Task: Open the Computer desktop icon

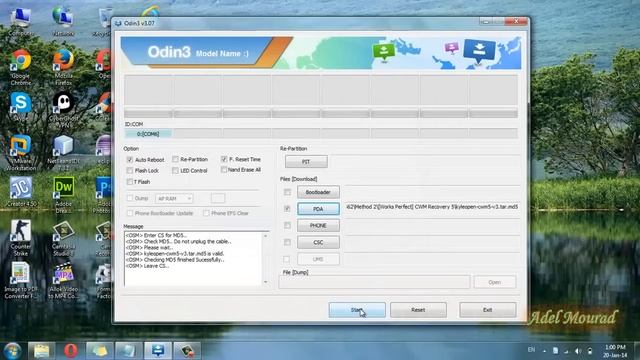Action: point(20,22)
